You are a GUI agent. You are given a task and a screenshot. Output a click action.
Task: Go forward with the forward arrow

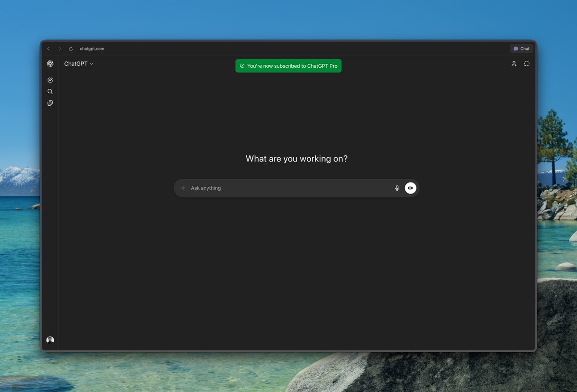coord(60,49)
